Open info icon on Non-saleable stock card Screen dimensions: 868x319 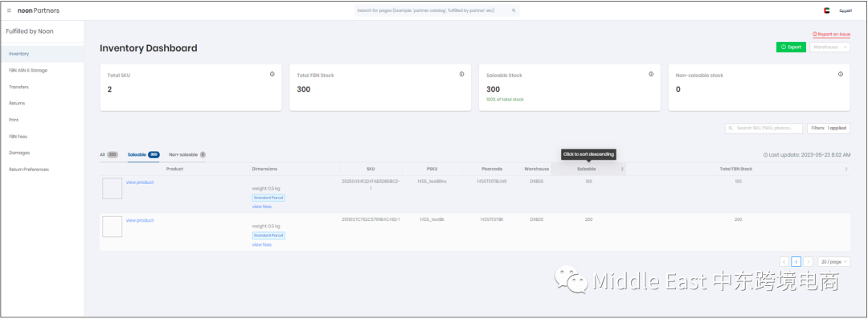pyautogui.click(x=841, y=74)
